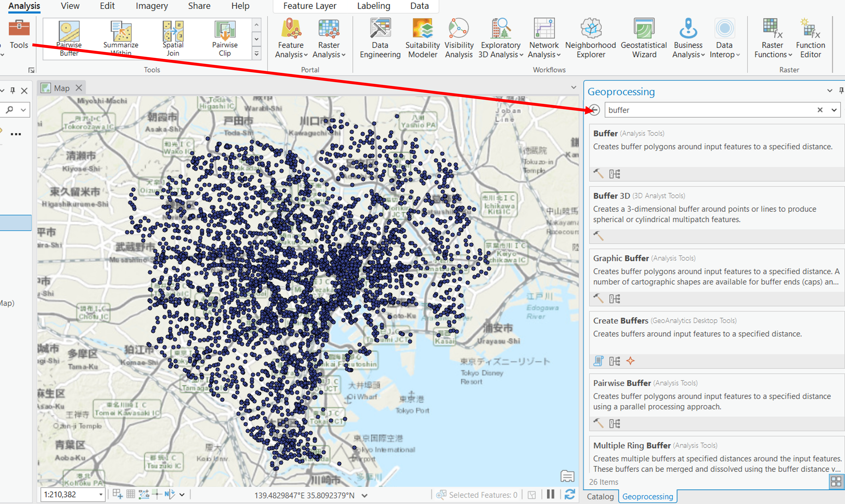This screenshot has height=504, width=845.
Task: Open the Feature Layer contextual tab
Action: click(310, 6)
